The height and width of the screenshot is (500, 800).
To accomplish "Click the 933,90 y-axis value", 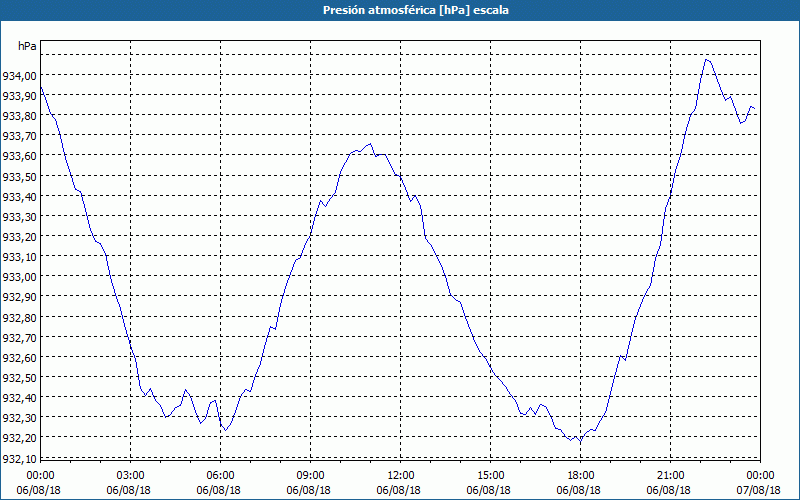I will [19, 96].
